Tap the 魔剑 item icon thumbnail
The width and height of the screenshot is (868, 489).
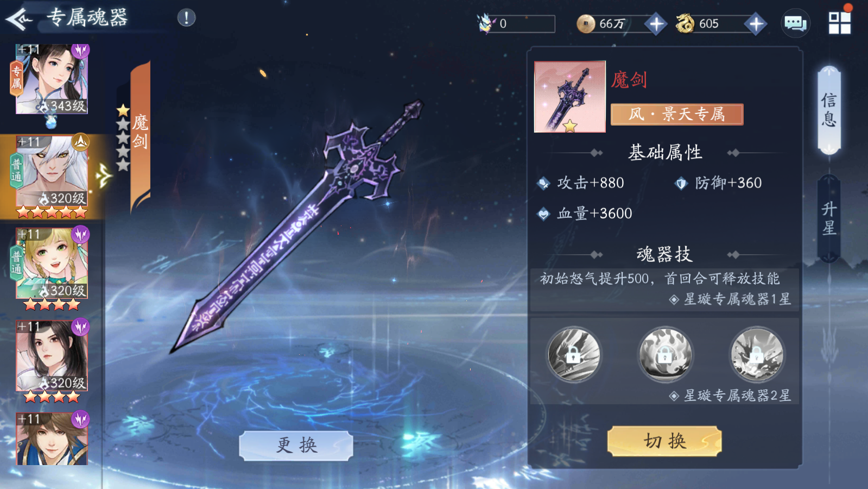[569, 97]
